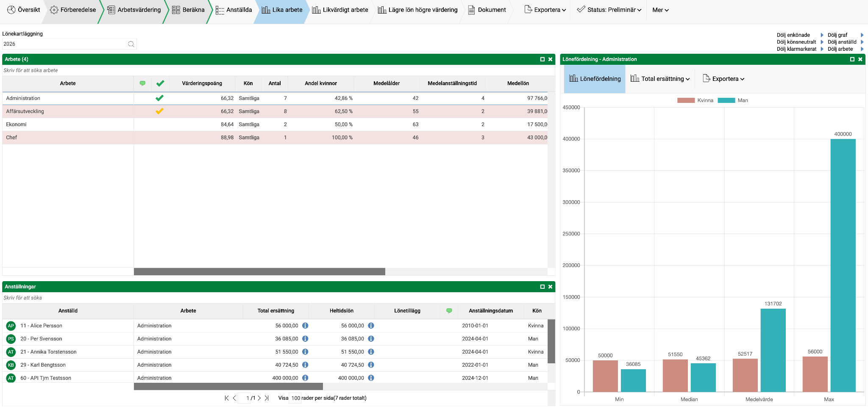The height and width of the screenshot is (412, 868).
Task: Open the Mer menu
Action: click(x=660, y=10)
